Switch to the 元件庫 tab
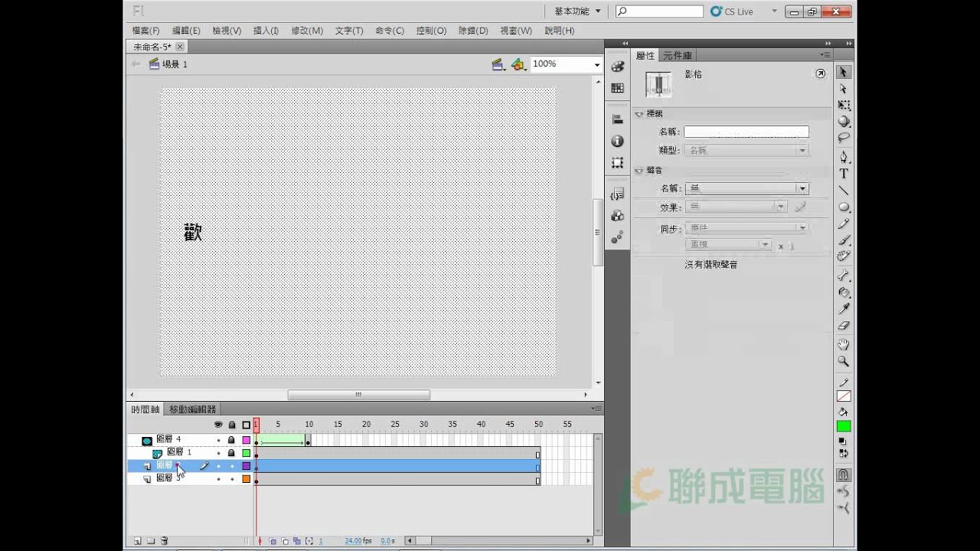980x551 pixels. (678, 55)
